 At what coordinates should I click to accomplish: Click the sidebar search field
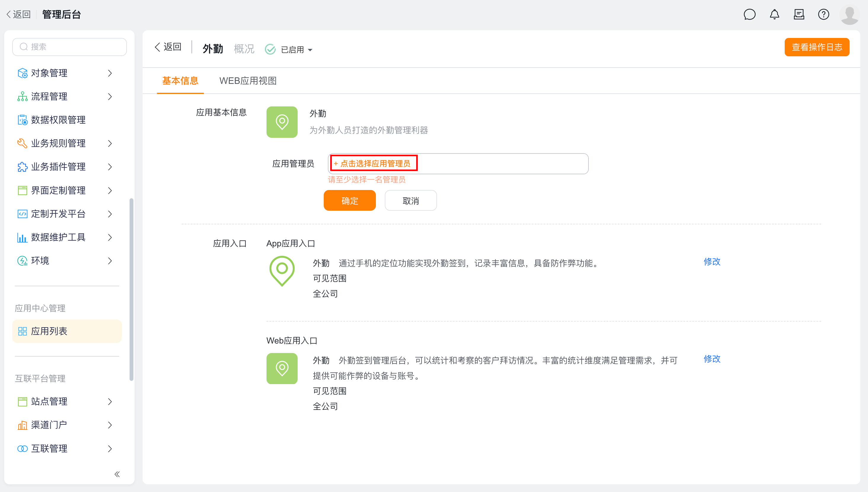click(70, 47)
